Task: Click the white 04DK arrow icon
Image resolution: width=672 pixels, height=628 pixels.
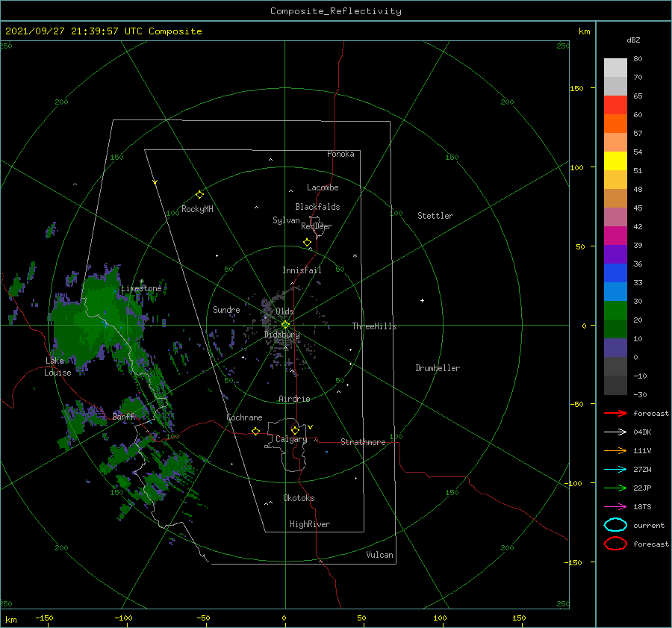Action: tap(615, 432)
